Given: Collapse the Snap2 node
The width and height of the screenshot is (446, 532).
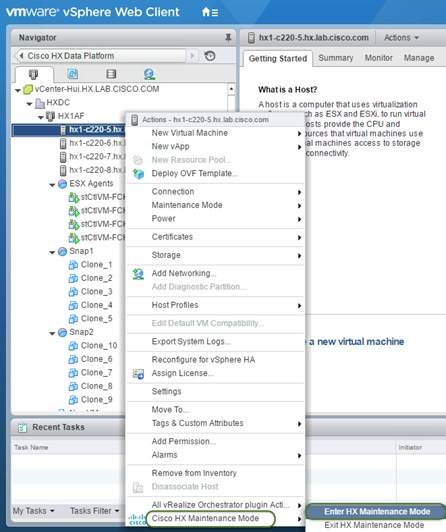Looking at the screenshot, I should [52, 334].
